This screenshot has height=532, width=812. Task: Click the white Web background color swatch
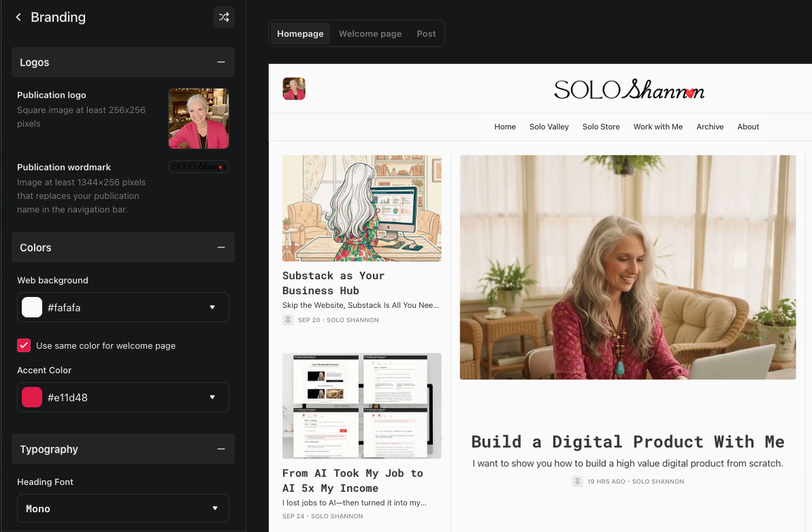pos(32,307)
